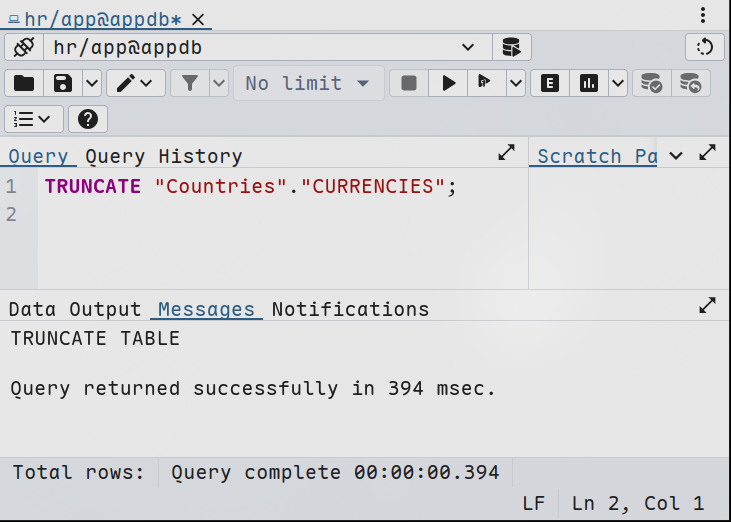Screen dimensions: 731x522
Task: Click the new connection database icon
Action: 511,47
